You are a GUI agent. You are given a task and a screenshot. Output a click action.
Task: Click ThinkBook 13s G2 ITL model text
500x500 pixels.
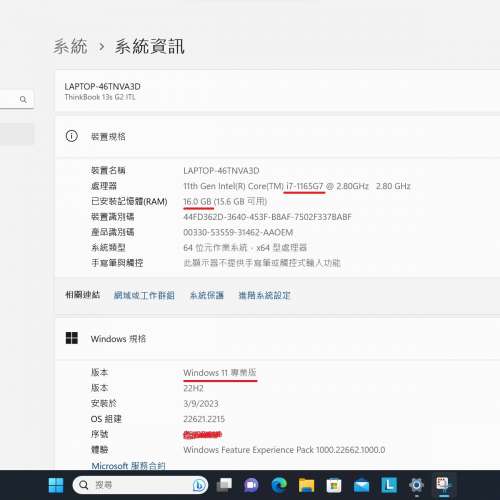(x=100, y=97)
